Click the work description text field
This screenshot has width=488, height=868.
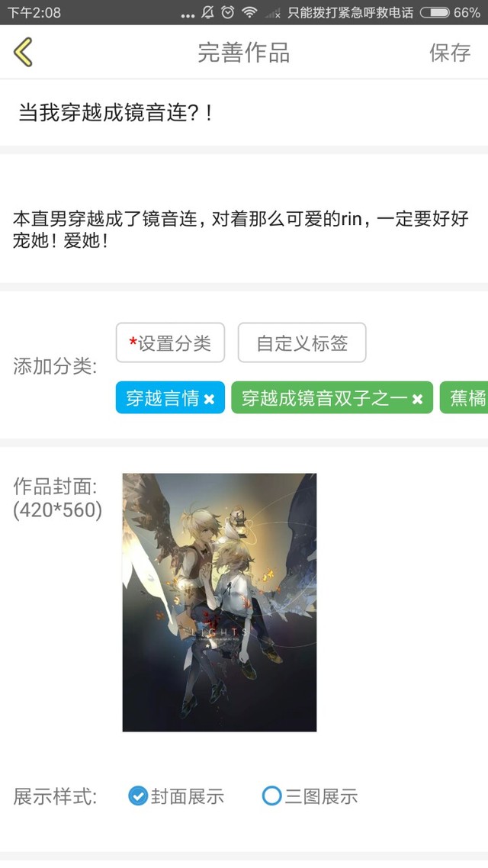pos(244,219)
